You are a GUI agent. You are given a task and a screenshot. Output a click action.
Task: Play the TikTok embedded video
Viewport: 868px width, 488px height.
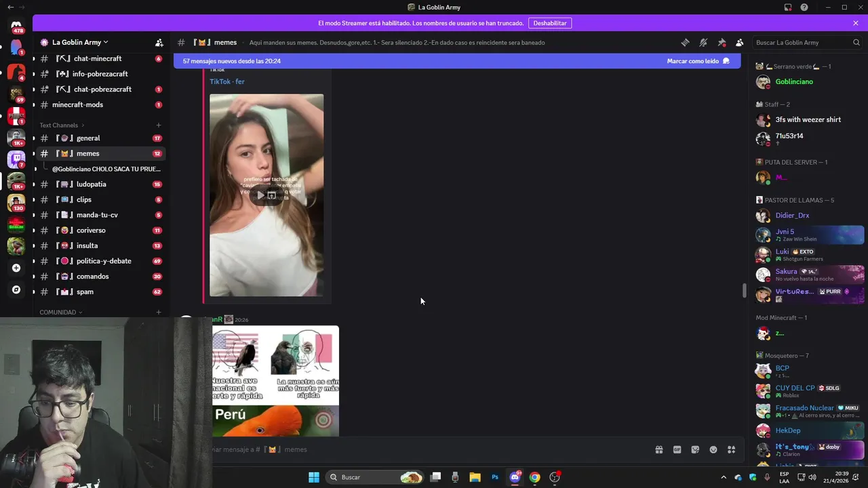pyautogui.click(x=260, y=195)
